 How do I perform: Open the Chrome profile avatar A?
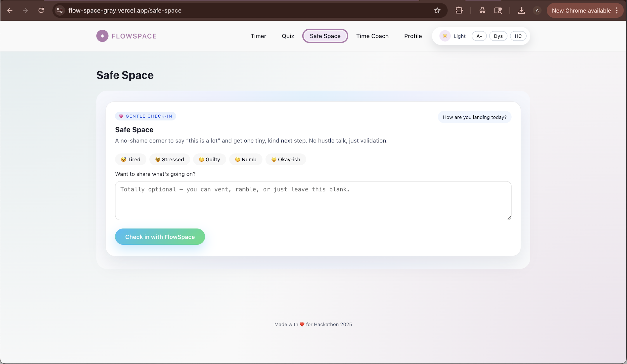point(537,10)
